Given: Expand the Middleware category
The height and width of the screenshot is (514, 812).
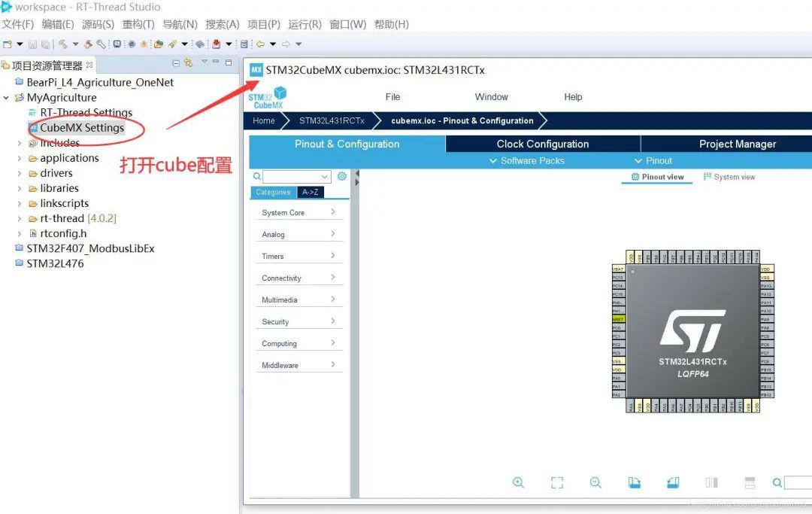Looking at the screenshot, I should tap(298, 365).
